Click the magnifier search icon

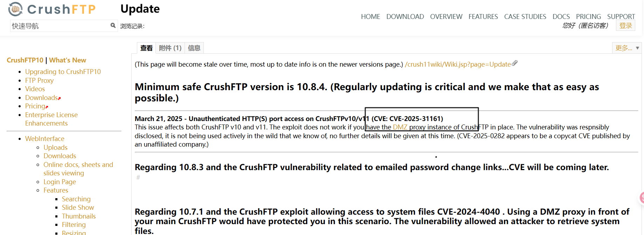tap(113, 25)
